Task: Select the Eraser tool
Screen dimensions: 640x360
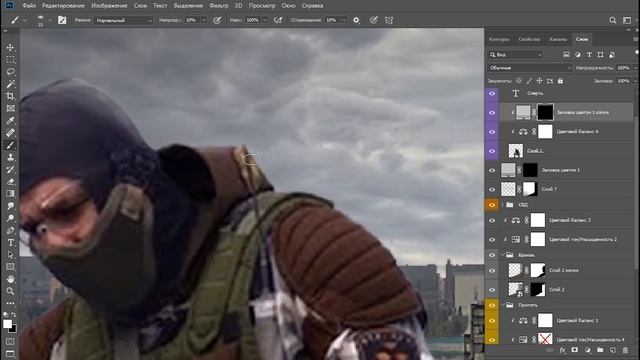Action: pos(10,182)
